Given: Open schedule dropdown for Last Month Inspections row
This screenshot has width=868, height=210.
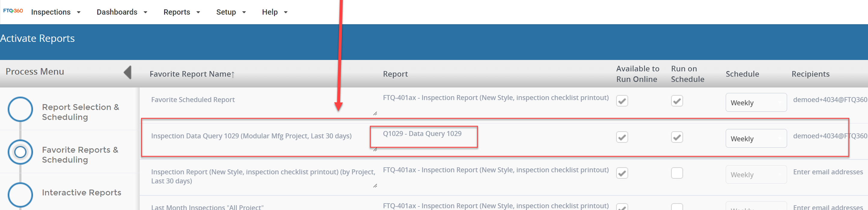Looking at the screenshot, I should 756,206.
